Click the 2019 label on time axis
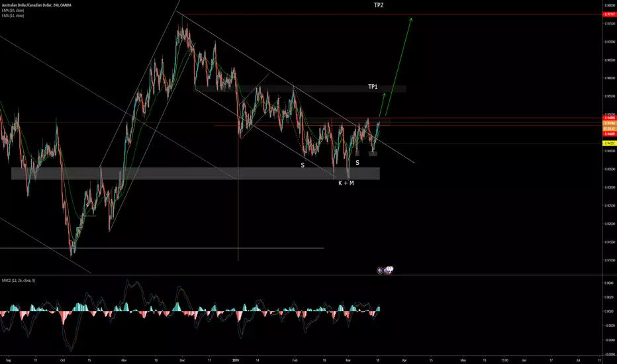 point(235,360)
